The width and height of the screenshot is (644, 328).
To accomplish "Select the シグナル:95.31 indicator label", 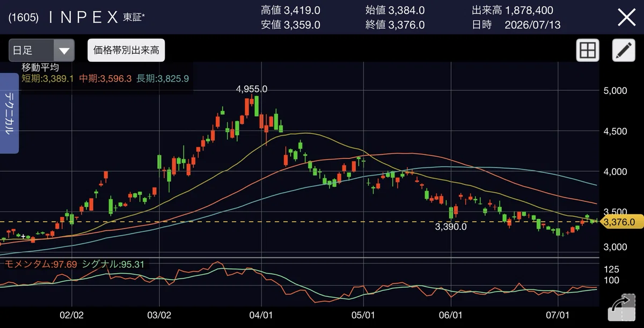I will (112, 264).
